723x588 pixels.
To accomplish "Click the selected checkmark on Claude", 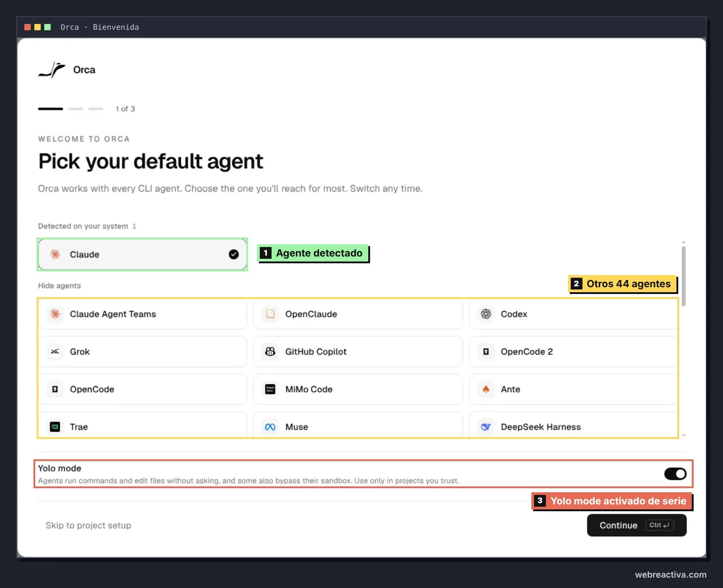I will click(x=234, y=254).
